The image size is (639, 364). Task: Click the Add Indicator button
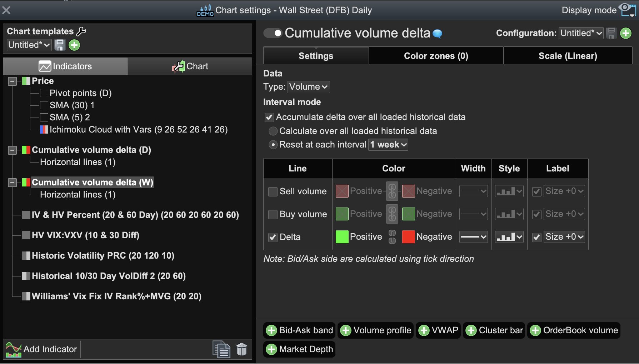[42, 349]
